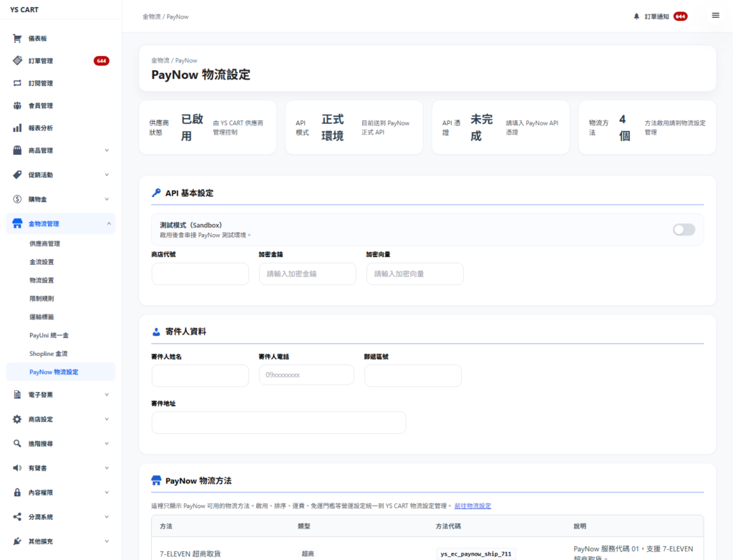The image size is (733, 560).
Task: Click the 其他擴充 plugin icon
Action: [x=17, y=541]
